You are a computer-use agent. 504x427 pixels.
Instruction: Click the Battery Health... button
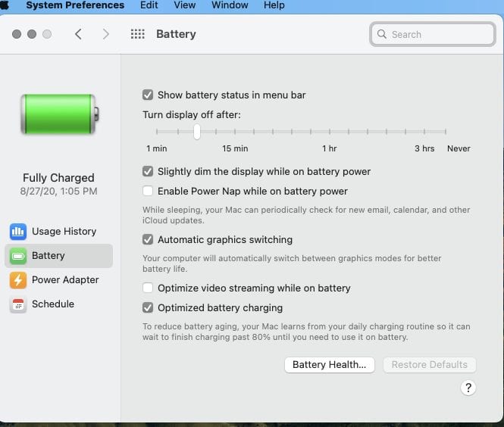click(329, 365)
